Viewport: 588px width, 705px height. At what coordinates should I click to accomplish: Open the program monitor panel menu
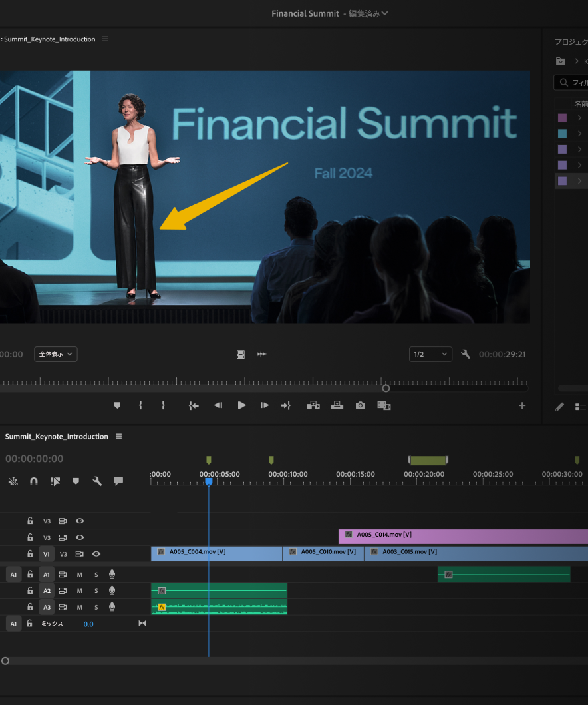pos(105,39)
